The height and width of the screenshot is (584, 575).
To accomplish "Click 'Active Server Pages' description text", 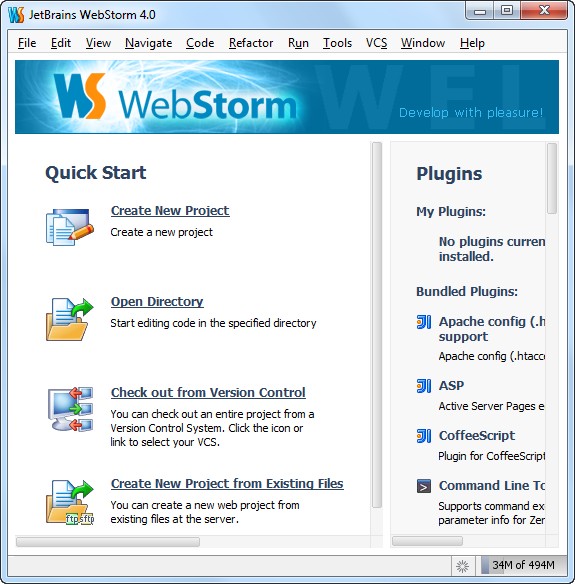I will pos(492,406).
